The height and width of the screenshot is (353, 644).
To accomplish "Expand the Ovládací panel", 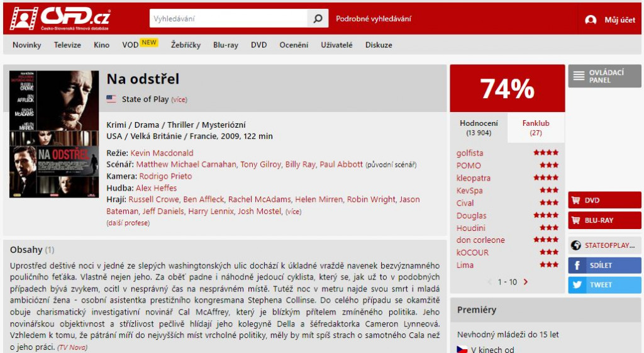I will click(x=604, y=76).
